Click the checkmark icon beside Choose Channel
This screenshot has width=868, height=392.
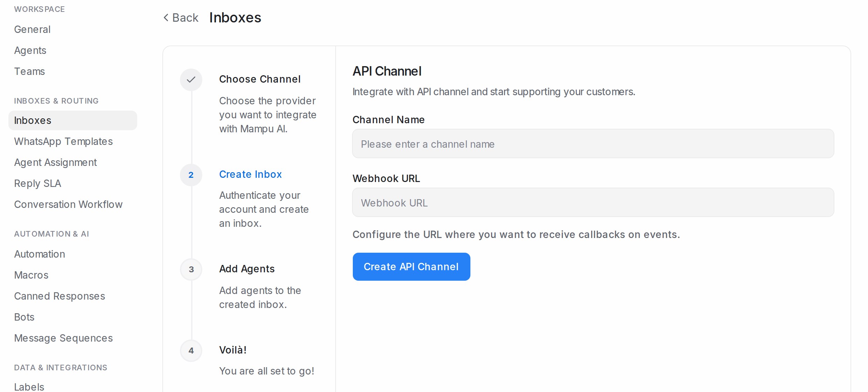coord(191,79)
